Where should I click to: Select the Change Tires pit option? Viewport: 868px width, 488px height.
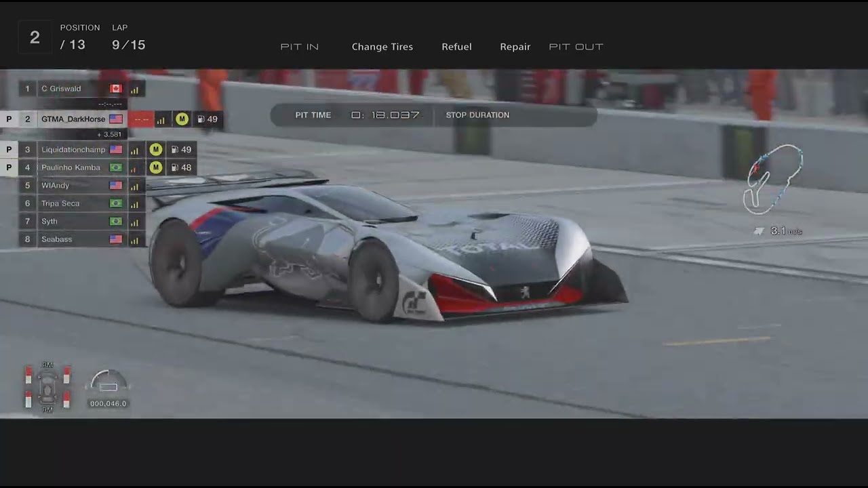[382, 47]
